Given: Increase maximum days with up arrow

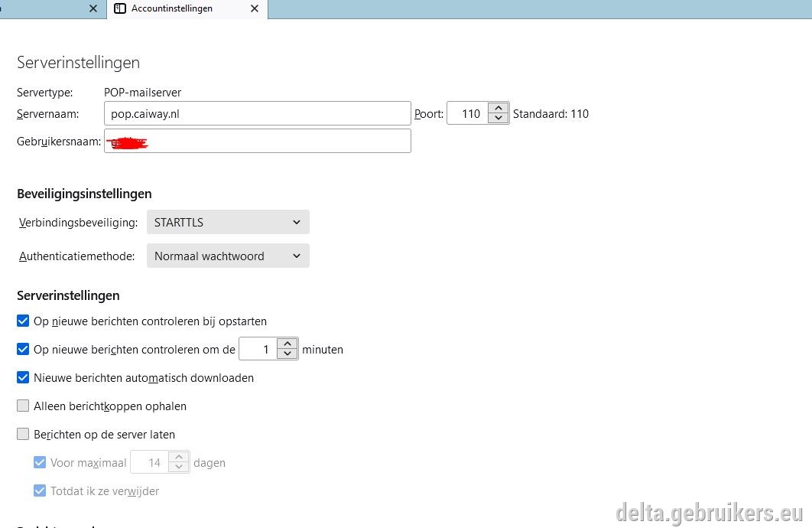Looking at the screenshot, I should coord(179,457).
